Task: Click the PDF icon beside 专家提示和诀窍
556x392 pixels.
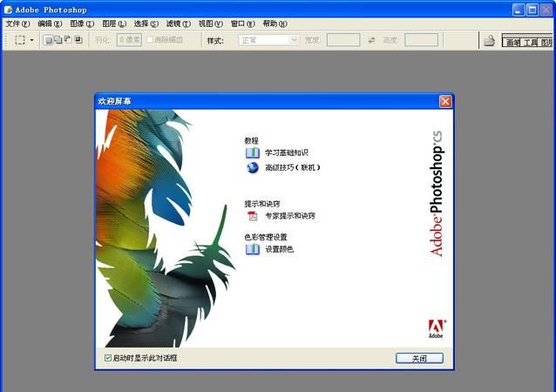Action: click(253, 216)
